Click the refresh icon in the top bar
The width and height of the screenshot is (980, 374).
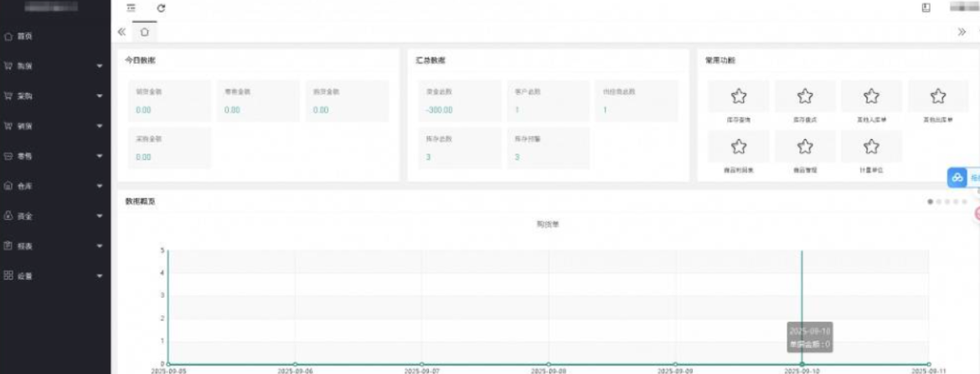coord(161,8)
